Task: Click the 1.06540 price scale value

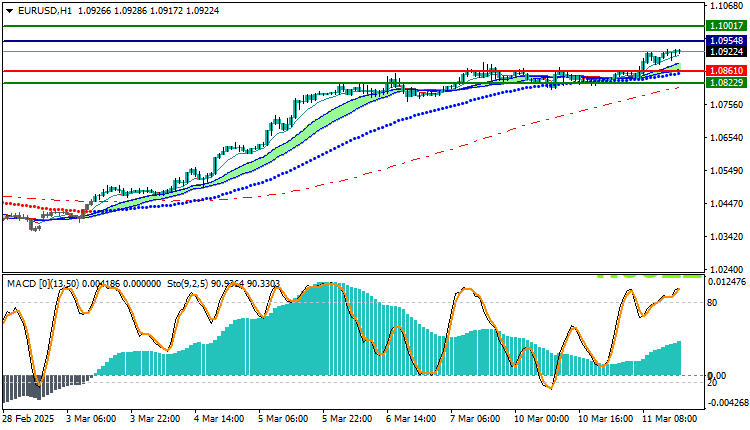Action: click(x=727, y=138)
